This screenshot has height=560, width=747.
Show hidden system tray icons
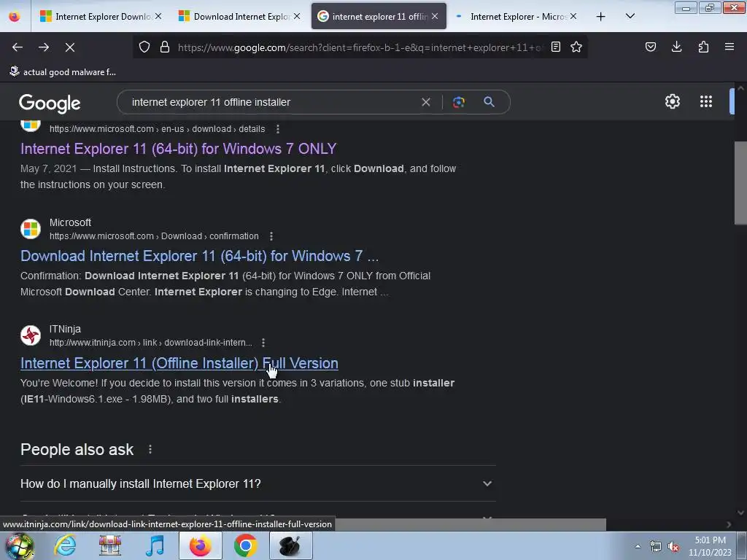638,546
